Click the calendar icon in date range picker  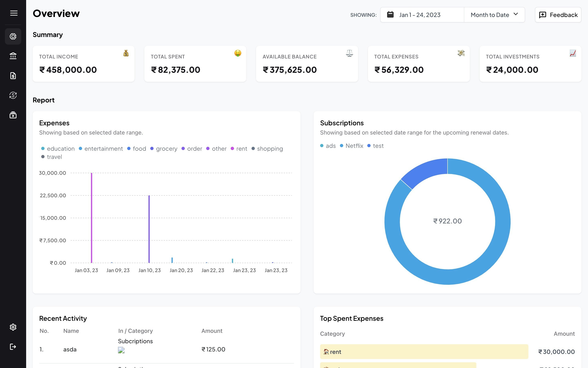[x=390, y=15]
